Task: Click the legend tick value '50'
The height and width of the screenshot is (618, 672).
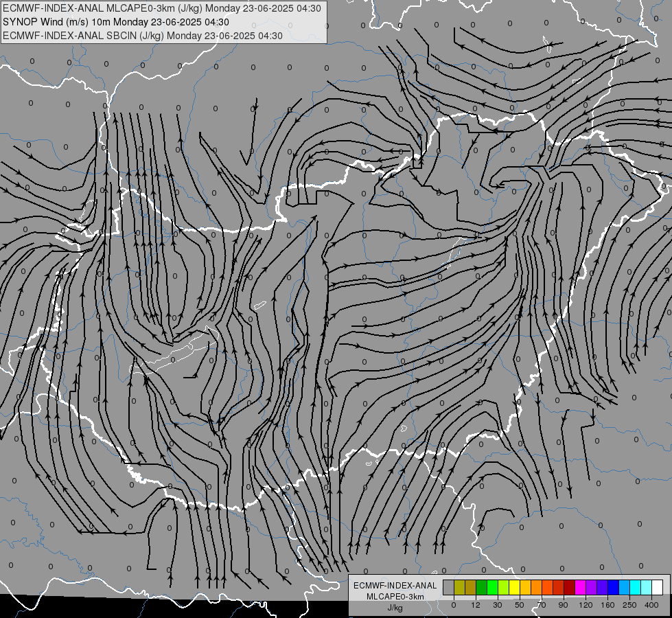Action: (520, 605)
